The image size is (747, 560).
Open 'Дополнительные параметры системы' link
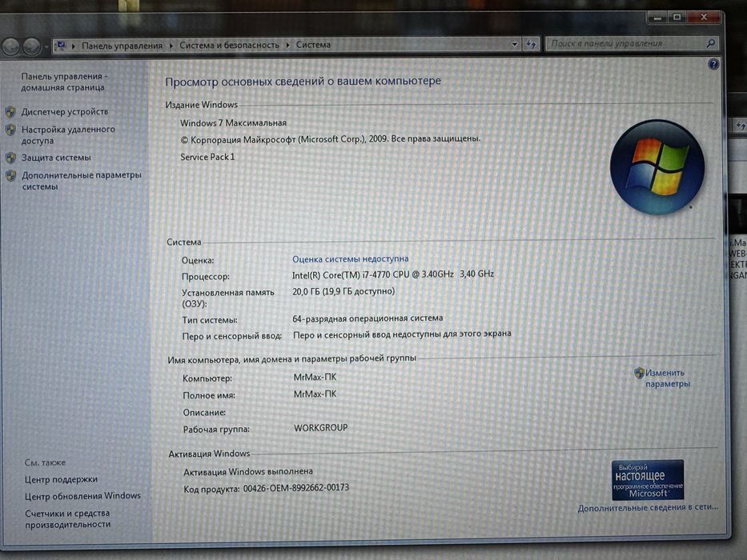click(x=82, y=181)
